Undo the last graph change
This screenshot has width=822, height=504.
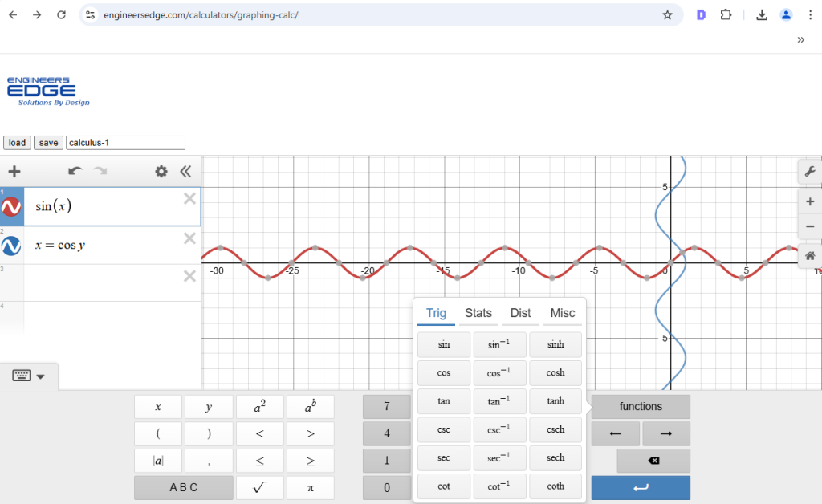pos(75,171)
